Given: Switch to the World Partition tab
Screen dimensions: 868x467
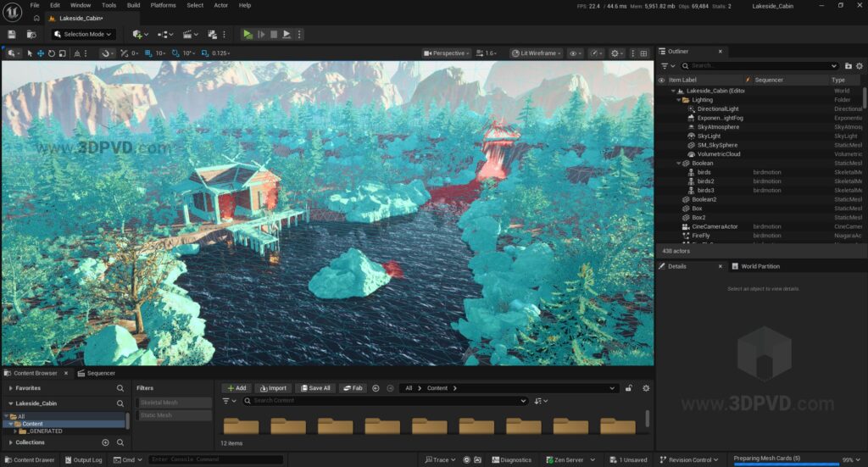Looking at the screenshot, I should (x=760, y=266).
